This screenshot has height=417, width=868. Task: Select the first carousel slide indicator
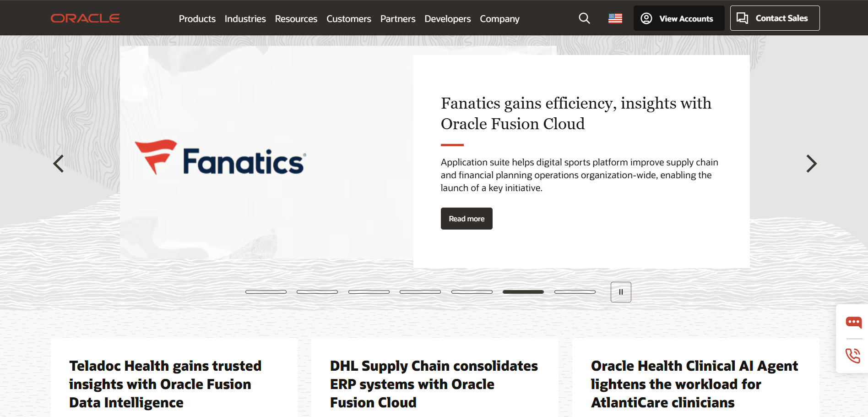266,292
